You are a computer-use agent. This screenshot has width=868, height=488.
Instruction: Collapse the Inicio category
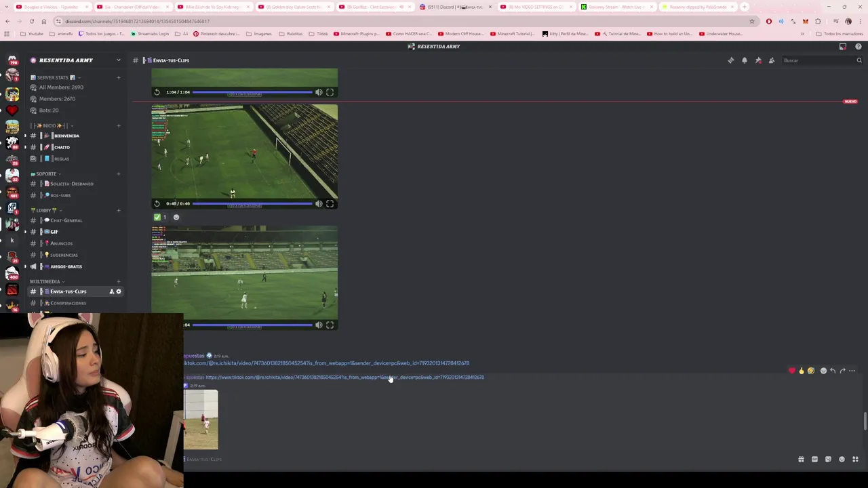(x=51, y=125)
